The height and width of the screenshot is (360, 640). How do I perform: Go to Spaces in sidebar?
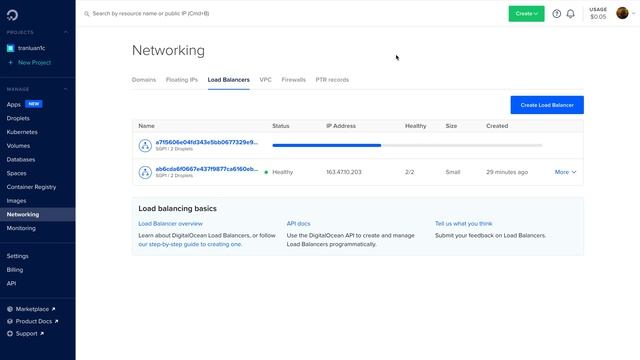tap(16, 173)
